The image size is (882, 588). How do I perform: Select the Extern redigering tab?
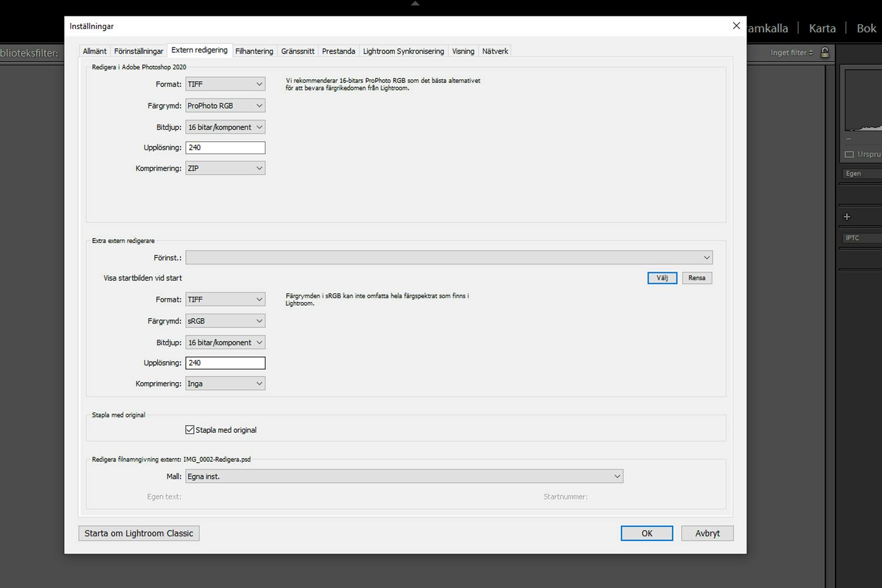tap(199, 50)
